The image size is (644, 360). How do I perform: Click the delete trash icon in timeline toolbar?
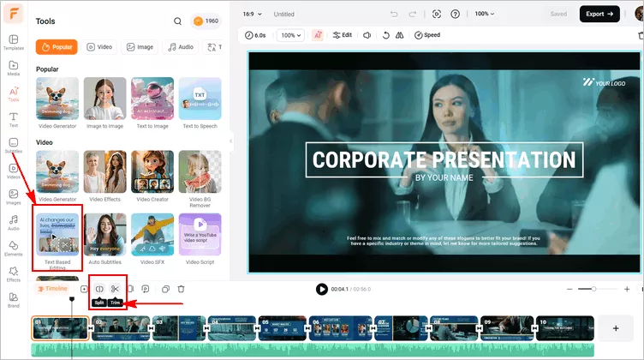(182, 289)
